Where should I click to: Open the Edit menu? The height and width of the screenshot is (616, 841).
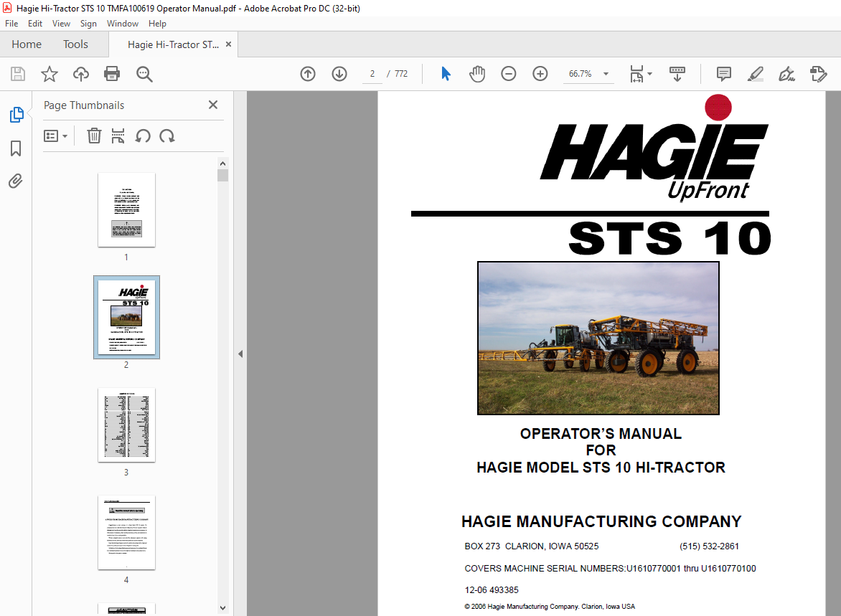coord(35,24)
